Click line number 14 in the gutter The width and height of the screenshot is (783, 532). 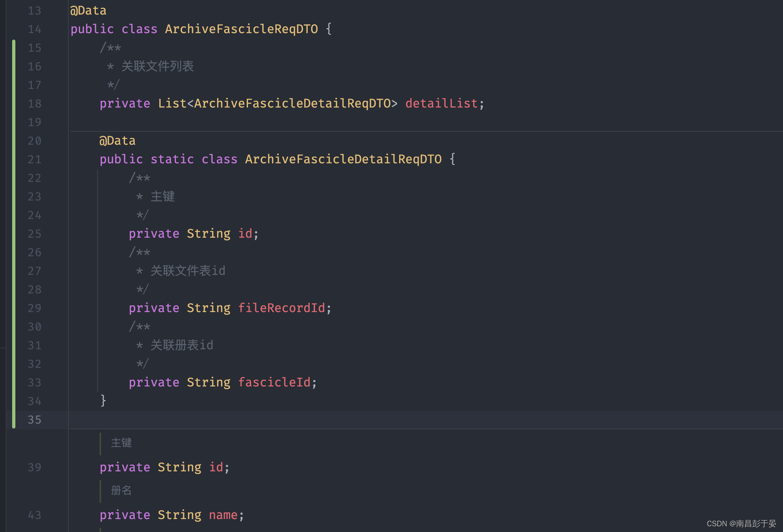34,30
